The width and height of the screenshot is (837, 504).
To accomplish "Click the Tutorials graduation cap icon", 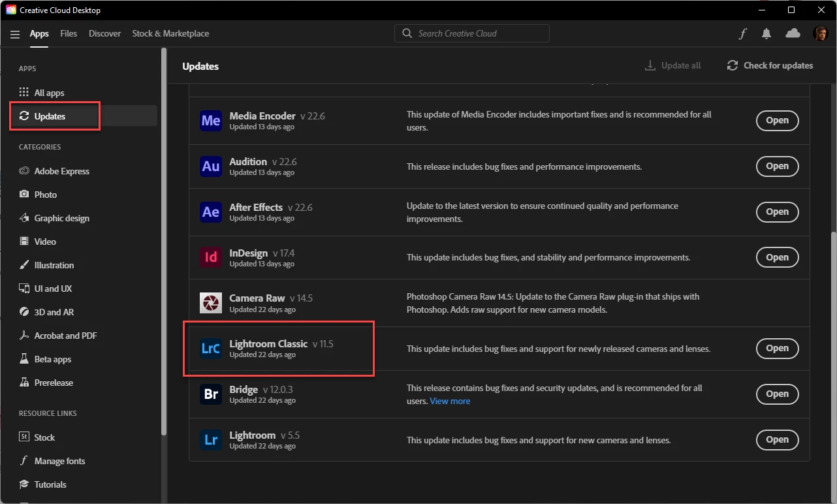I will [24, 484].
